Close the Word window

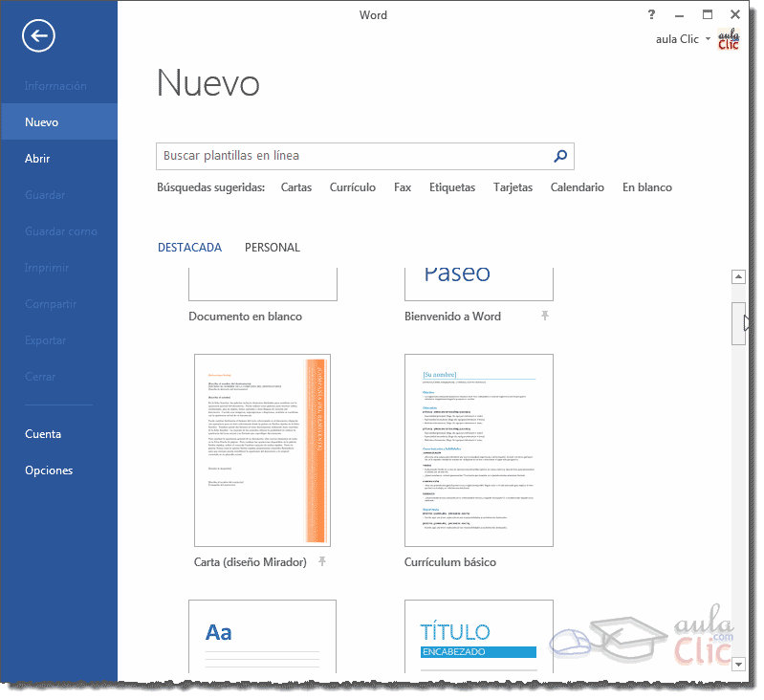735,14
